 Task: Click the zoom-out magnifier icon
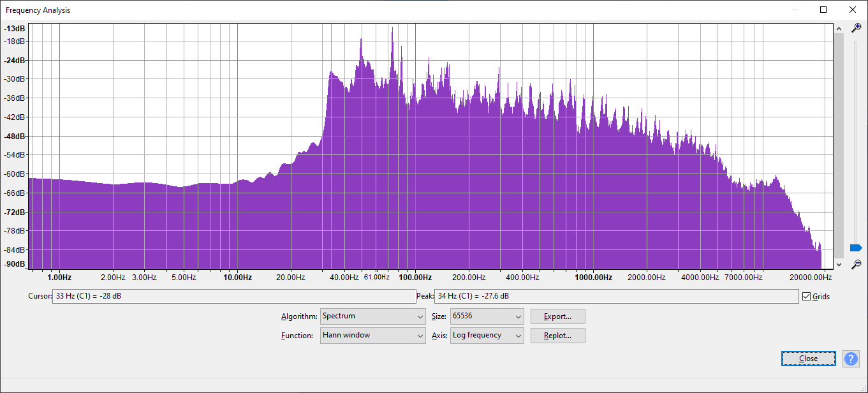857,263
